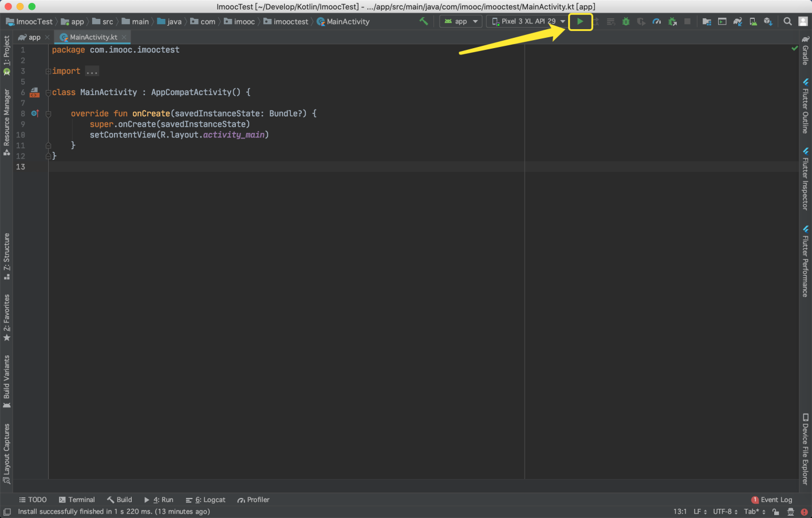The height and width of the screenshot is (518, 812).
Task: Open the Profiler tool window
Action: pos(253,500)
